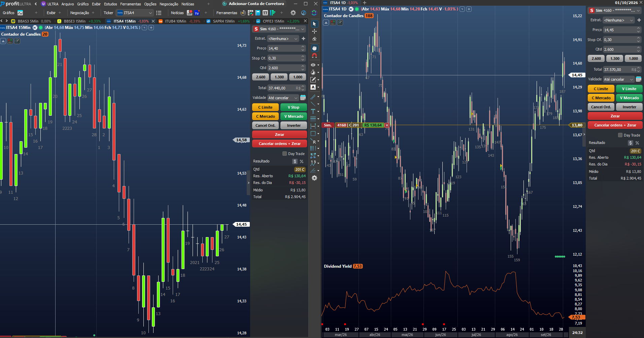Open the ticker list icon

159,13
